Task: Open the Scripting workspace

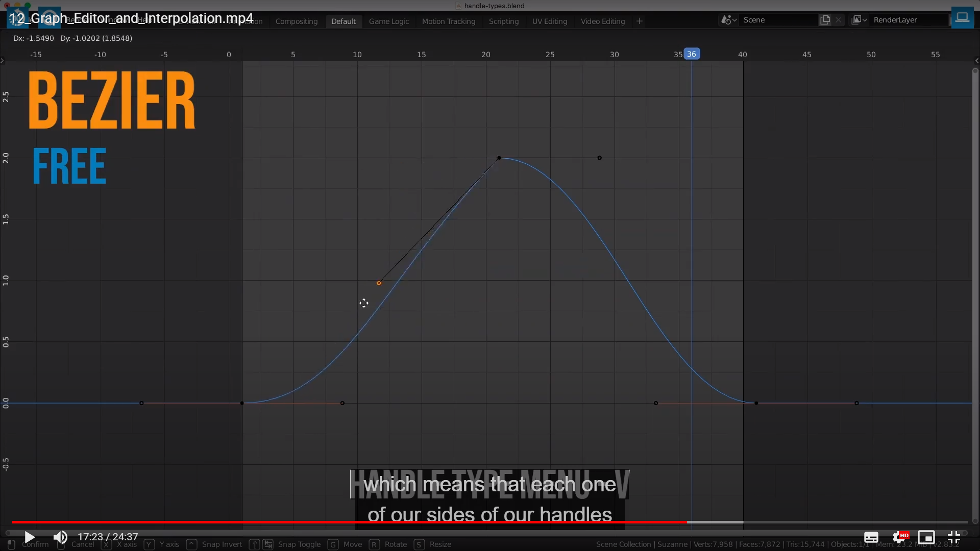Action: (503, 21)
